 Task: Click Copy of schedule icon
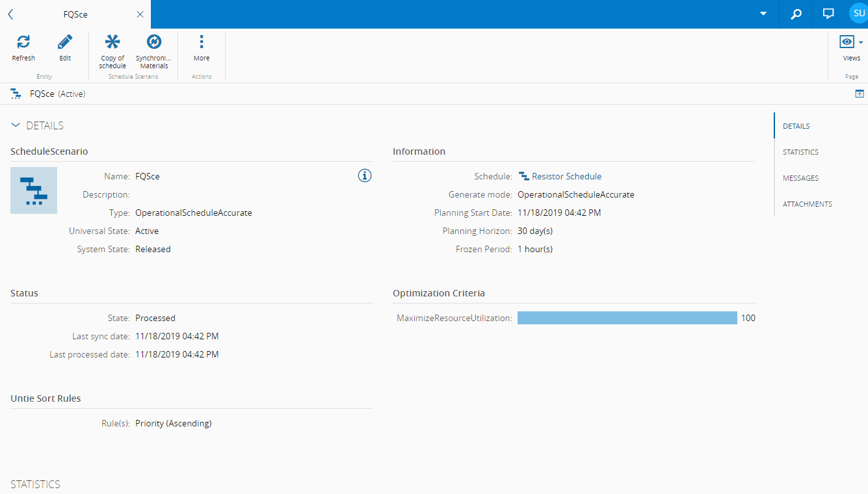pos(112,43)
